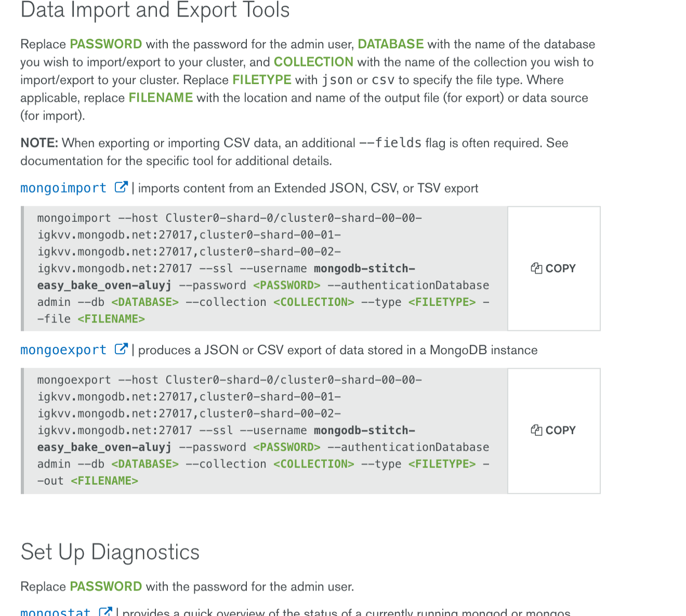Follow the mongoimport documentation link
Screen dimensions: 686x616
tap(63, 188)
